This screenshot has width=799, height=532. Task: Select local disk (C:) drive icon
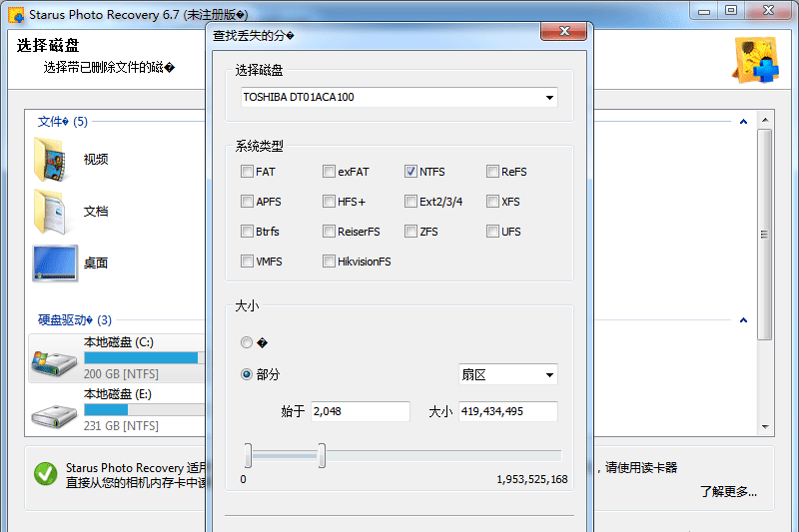tap(54, 362)
